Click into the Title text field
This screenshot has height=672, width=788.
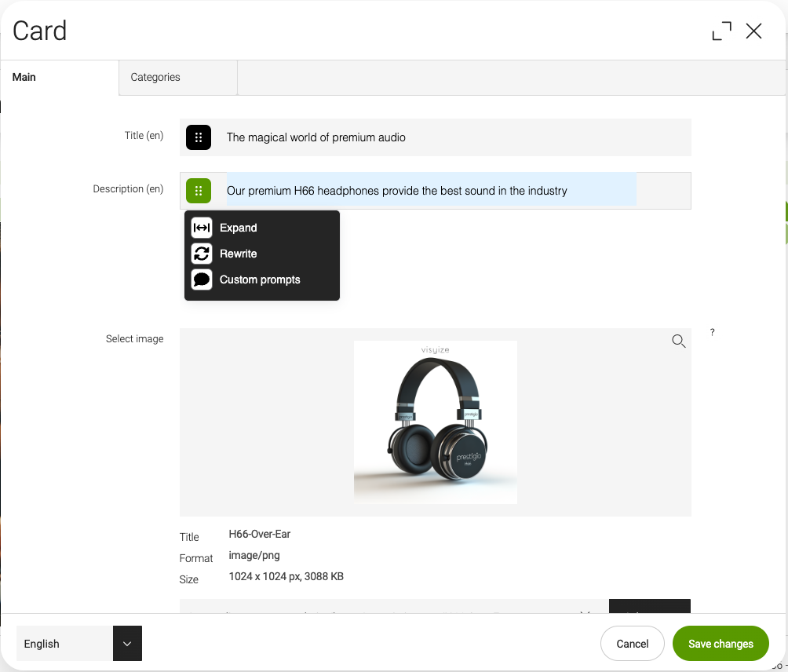point(455,137)
